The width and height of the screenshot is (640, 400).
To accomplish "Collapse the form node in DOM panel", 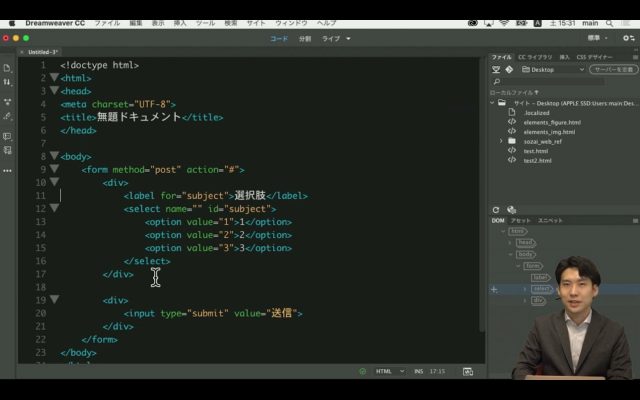I will pos(518,266).
